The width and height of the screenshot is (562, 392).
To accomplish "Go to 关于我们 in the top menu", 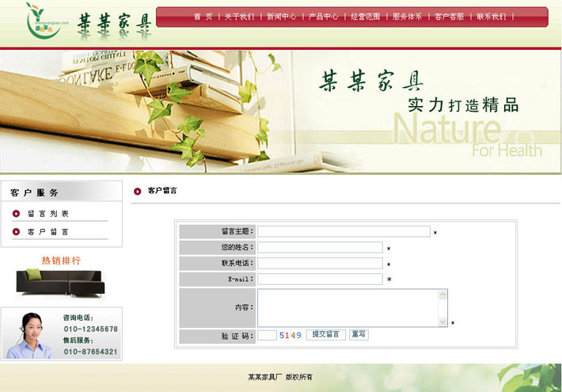I will (239, 17).
